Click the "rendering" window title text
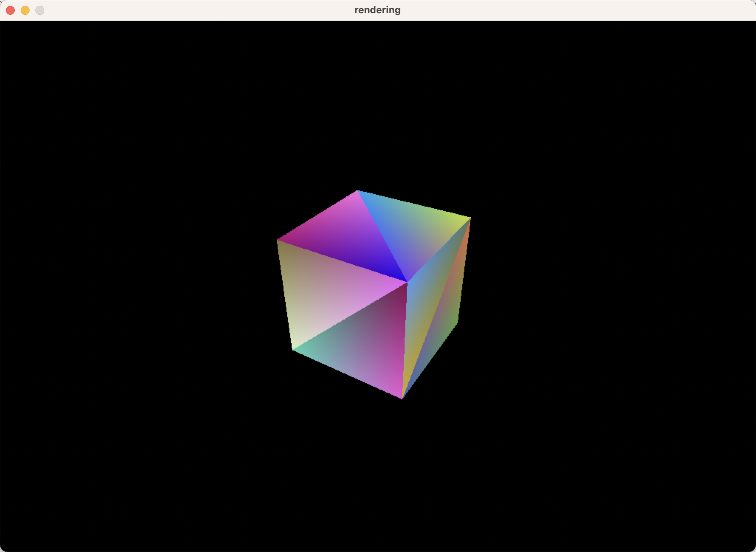756x552 pixels. [377, 10]
